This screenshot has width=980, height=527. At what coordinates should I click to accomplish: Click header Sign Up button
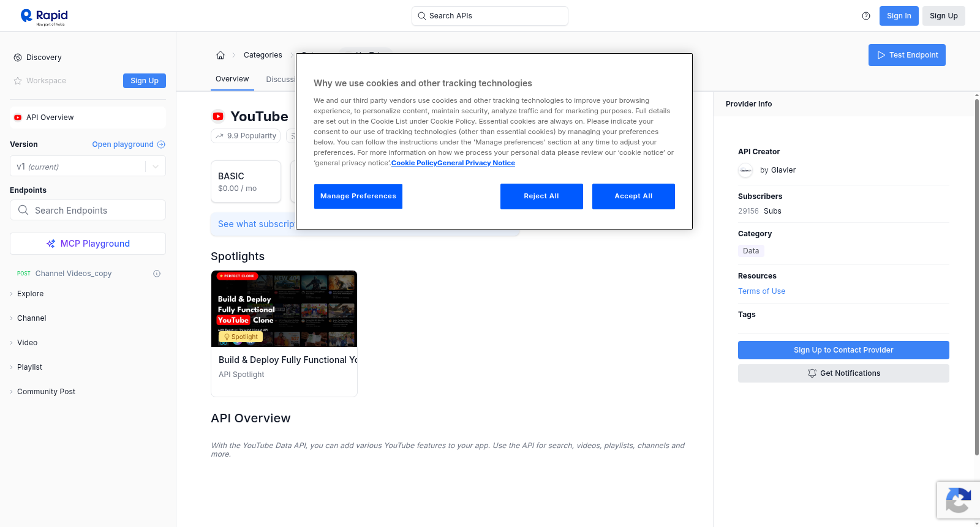[x=944, y=16]
